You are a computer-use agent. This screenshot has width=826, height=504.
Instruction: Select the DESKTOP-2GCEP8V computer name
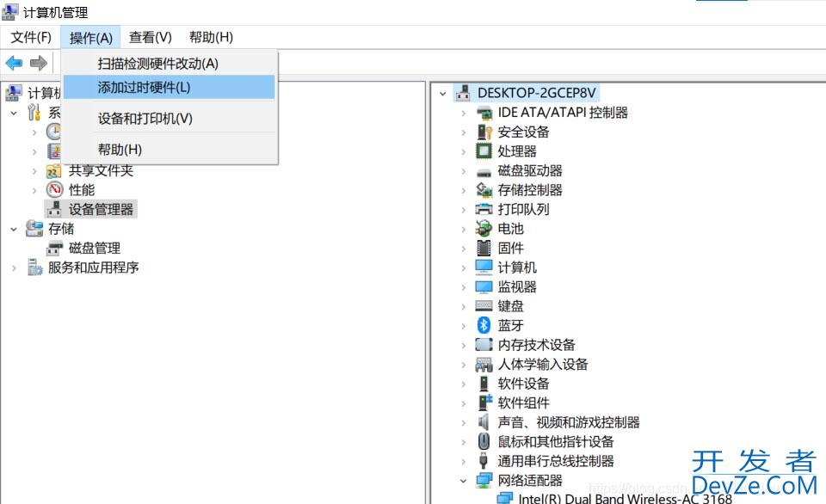pyautogui.click(x=536, y=93)
